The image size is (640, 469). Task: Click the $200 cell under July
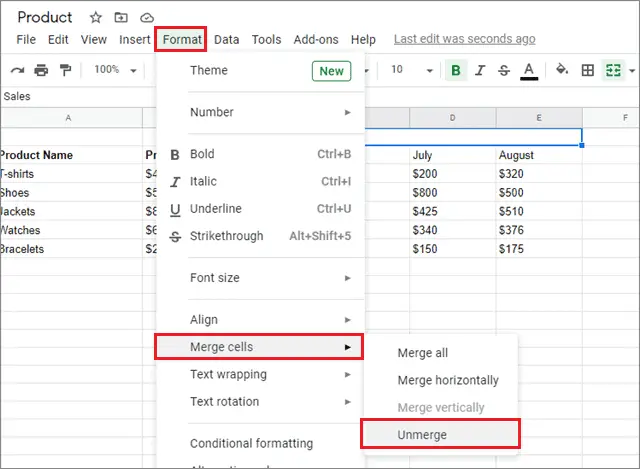[453, 174]
